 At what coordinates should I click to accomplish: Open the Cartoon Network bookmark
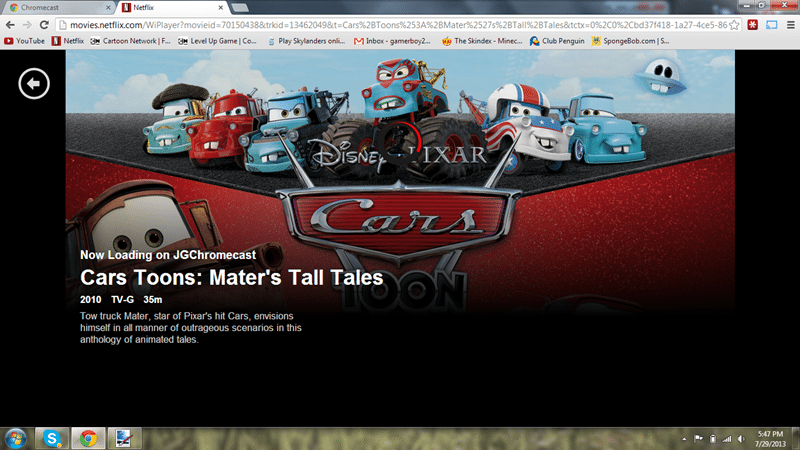tap(131, 41)
